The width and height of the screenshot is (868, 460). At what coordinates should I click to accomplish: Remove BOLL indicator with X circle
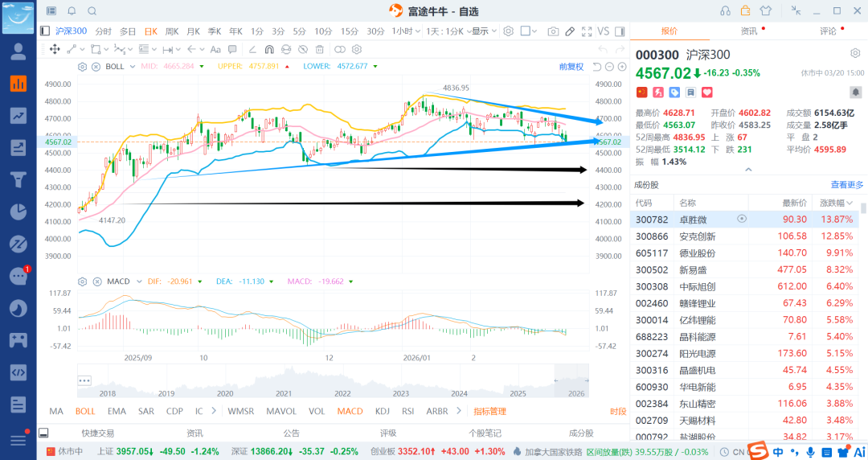coord(96,67)
